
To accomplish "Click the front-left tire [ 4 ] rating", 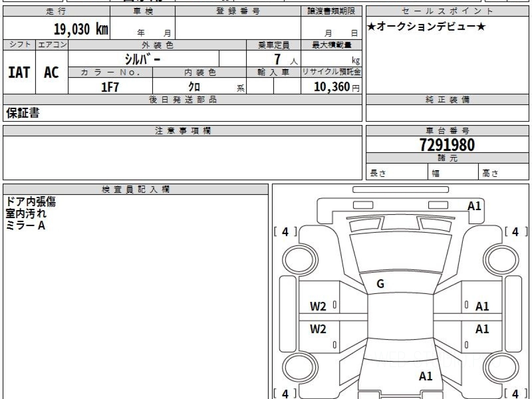I will 286,232.
